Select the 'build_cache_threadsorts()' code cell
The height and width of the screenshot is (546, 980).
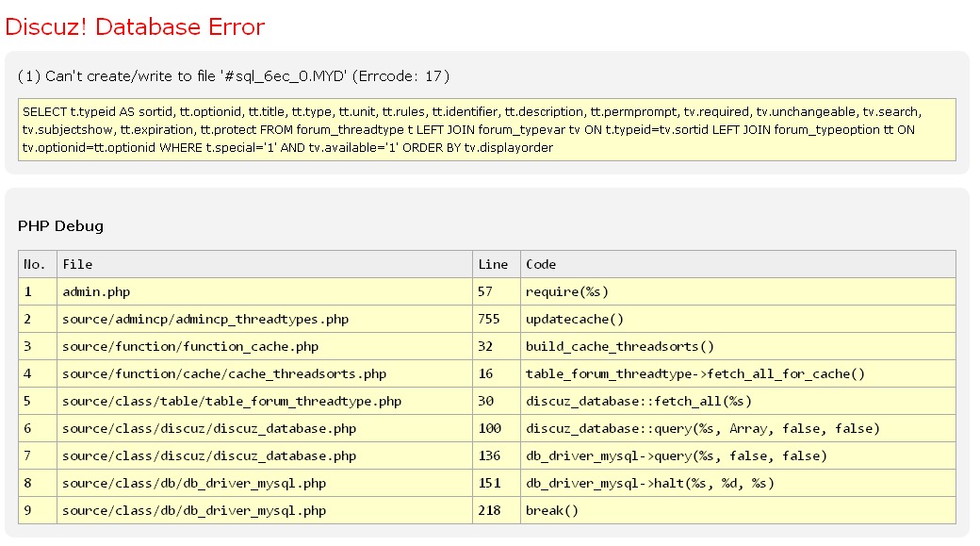[738, 346]
